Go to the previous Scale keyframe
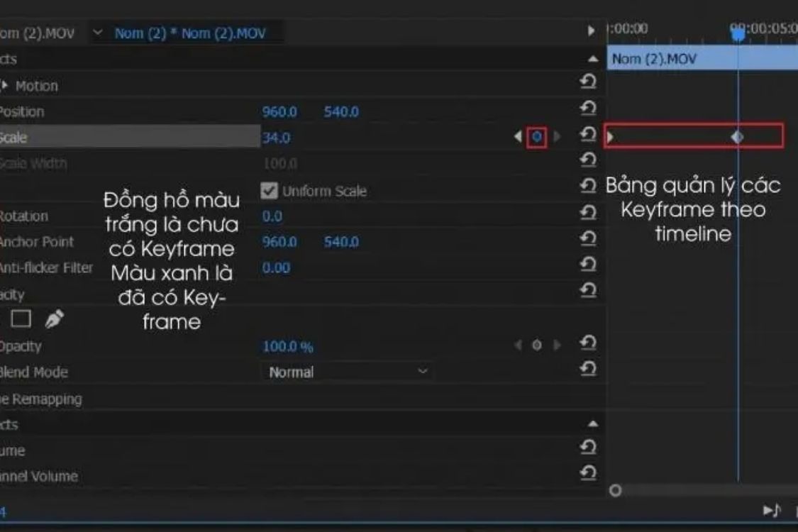The image size is (798, 532). click(x=518, y=136)
